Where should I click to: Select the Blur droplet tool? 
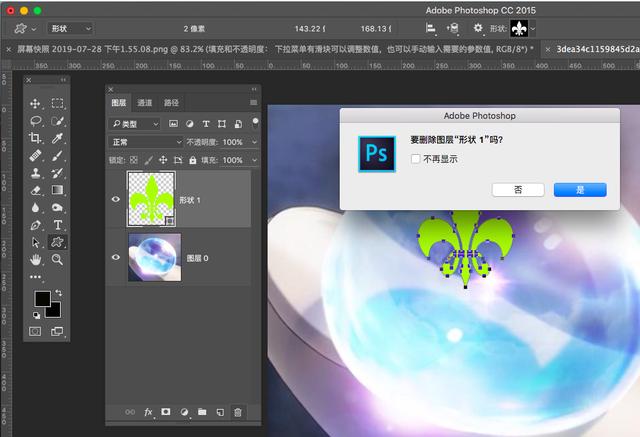(x=36, y=208)
